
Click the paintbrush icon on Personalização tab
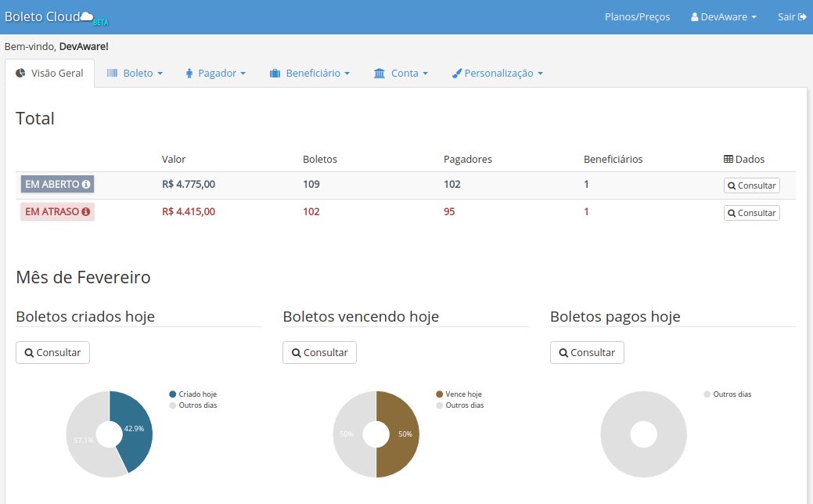[456, 74]
